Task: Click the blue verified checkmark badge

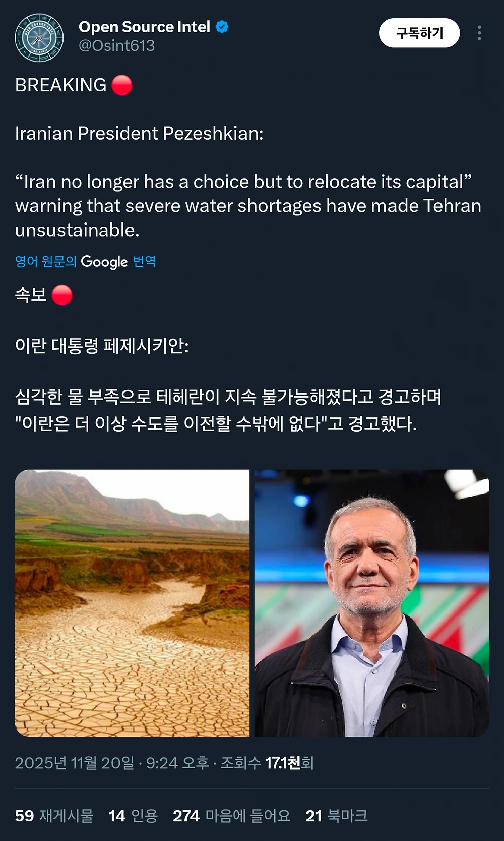Action: pos(222,27)
